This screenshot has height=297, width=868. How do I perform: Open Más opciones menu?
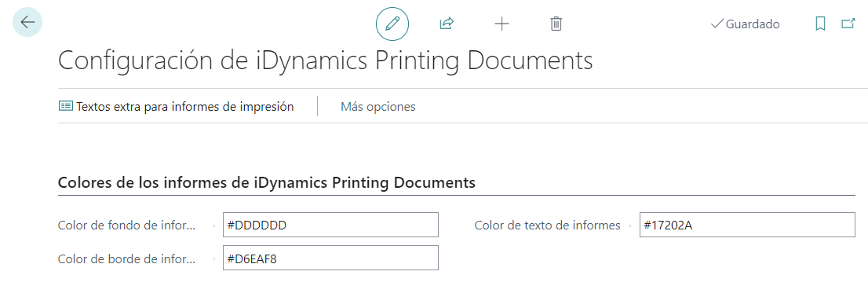378,106
